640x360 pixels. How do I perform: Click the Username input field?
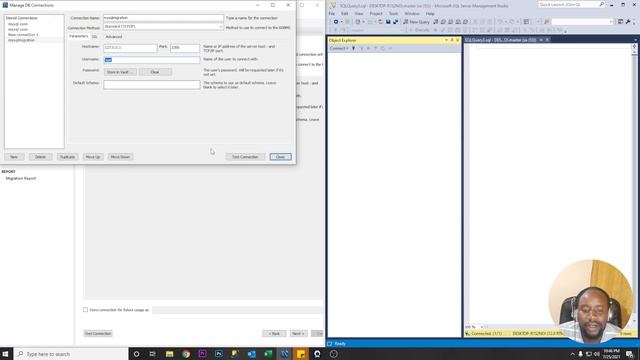pos(152,60)
